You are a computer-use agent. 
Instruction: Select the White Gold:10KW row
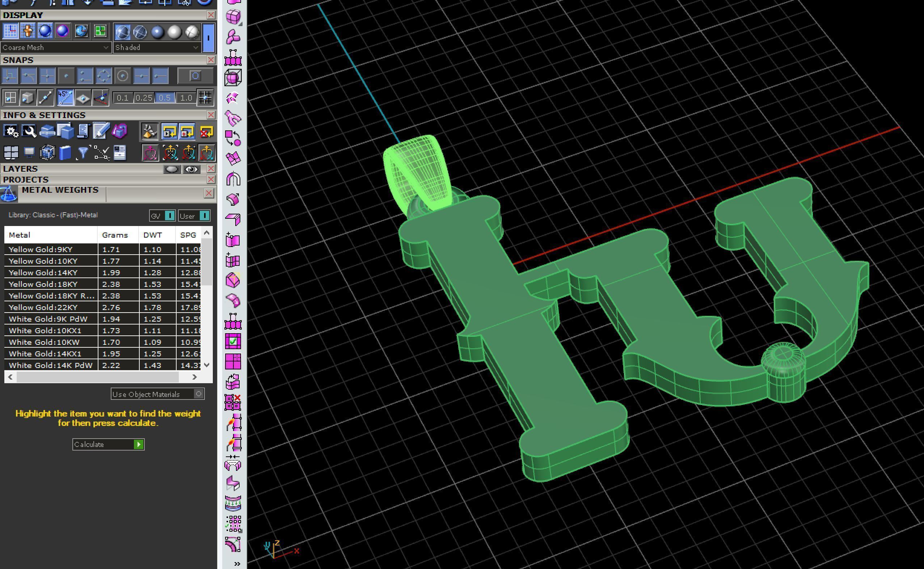click(102, 342)
